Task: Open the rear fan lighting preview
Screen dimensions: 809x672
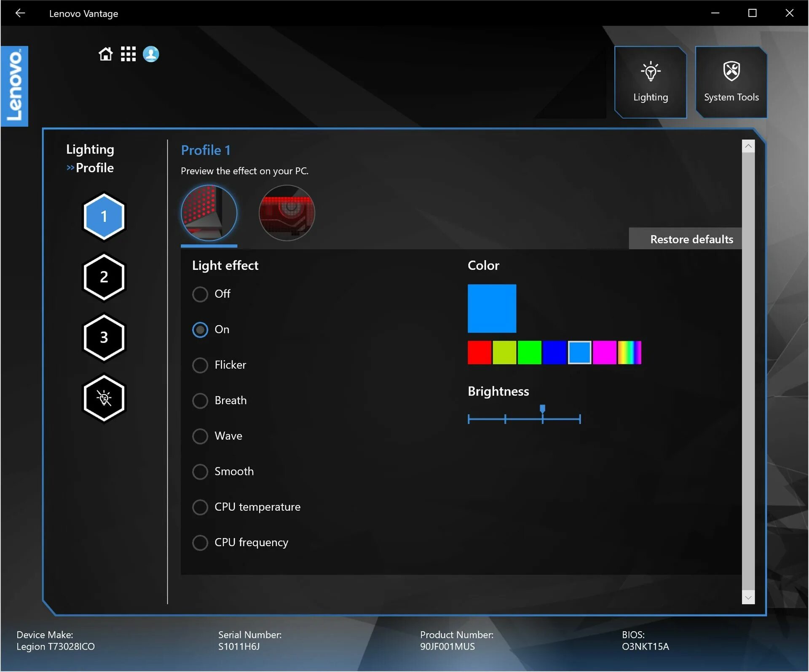Action: click(287, 213)
